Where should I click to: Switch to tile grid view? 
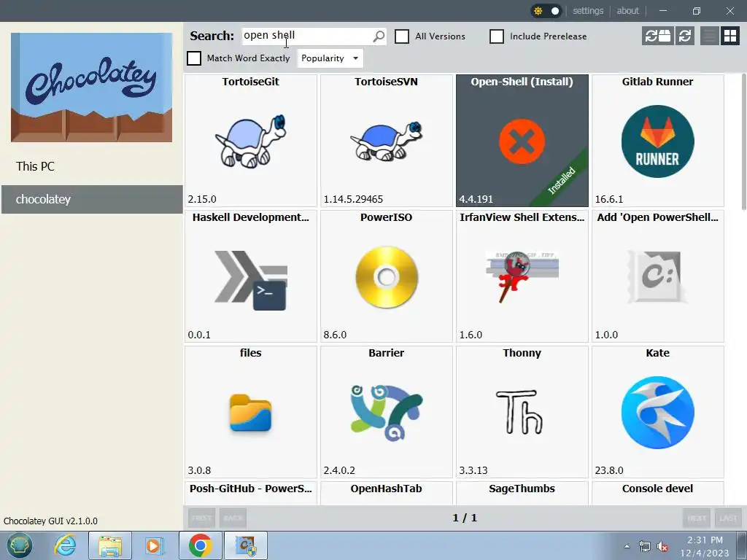click(x=729, y=36)
